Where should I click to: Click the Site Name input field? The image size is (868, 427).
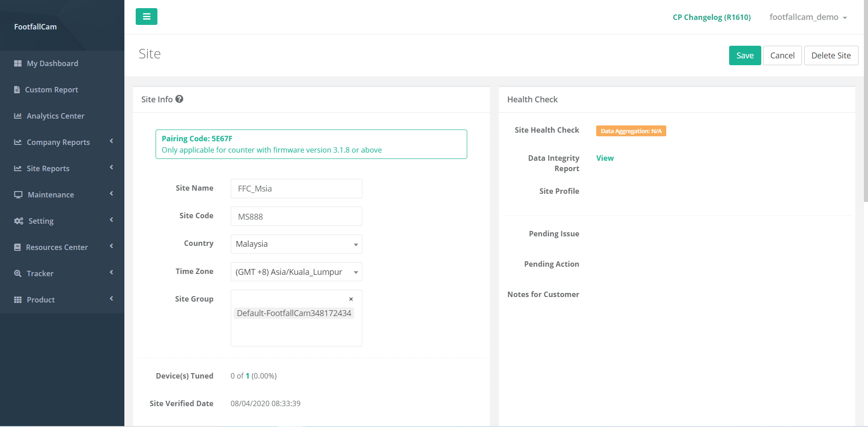point(296,189)
